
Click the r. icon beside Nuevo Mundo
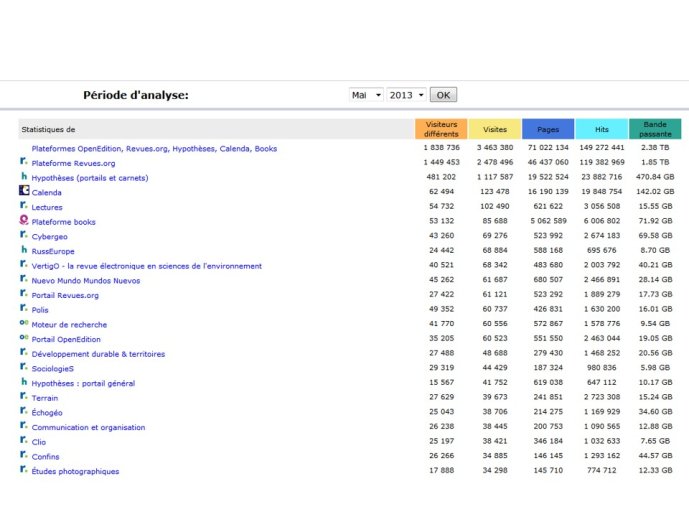pos(24,278)
